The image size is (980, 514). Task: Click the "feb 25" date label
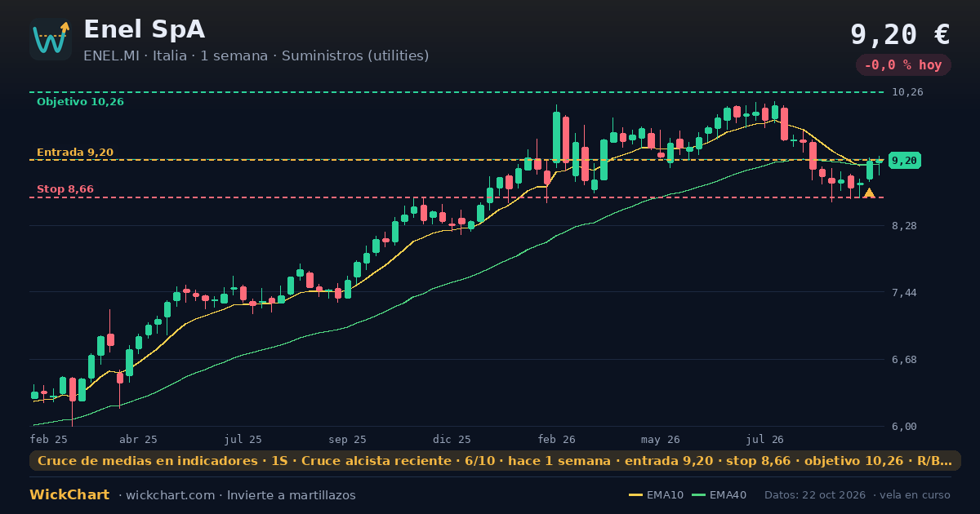[x=48, y=439]
